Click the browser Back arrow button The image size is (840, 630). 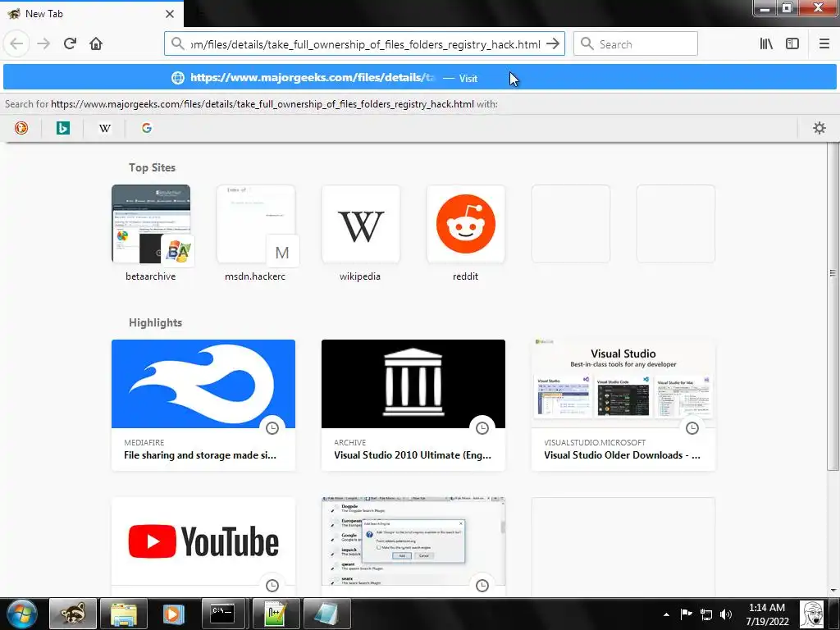point(16,43)
